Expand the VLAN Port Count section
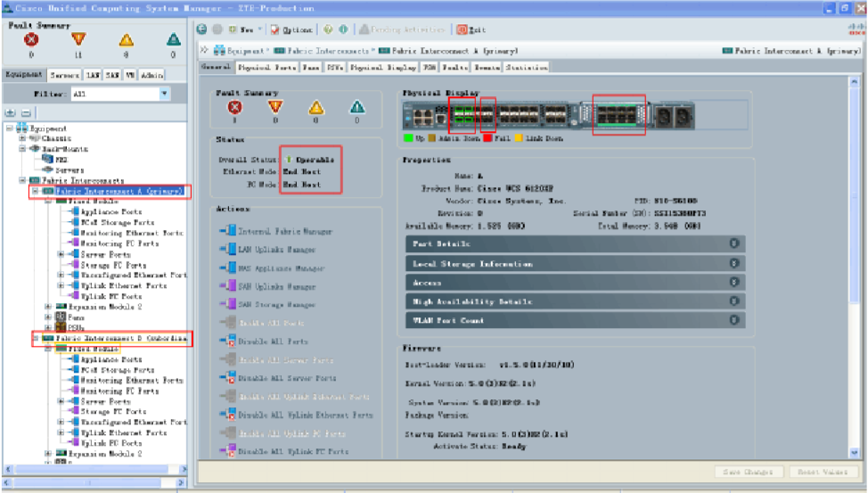This screenshot has width=868, height=493. click(575, 320)
